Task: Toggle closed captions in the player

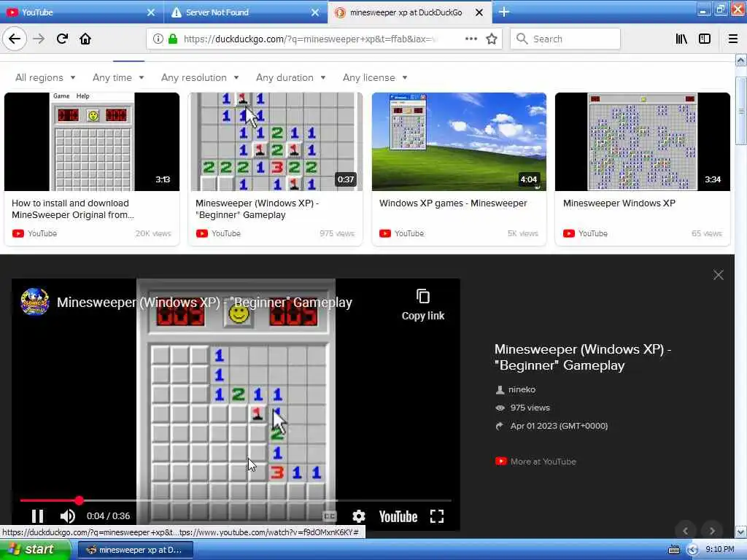Action: [x=330, y=516]
